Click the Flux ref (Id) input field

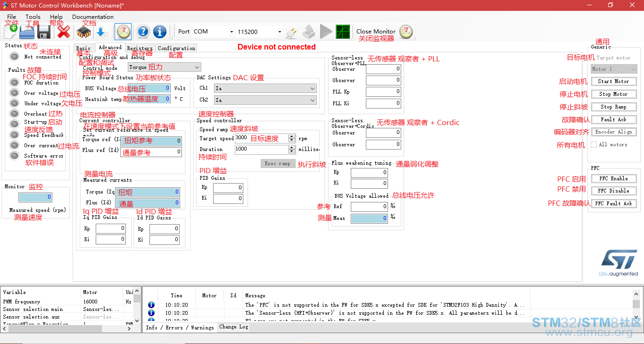pyautogui.click(x=151, y=152)
